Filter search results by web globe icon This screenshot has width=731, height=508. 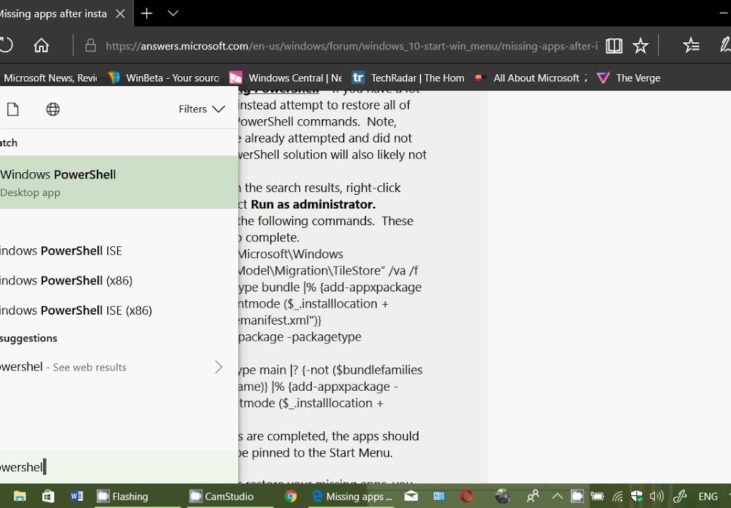(53, 109)
